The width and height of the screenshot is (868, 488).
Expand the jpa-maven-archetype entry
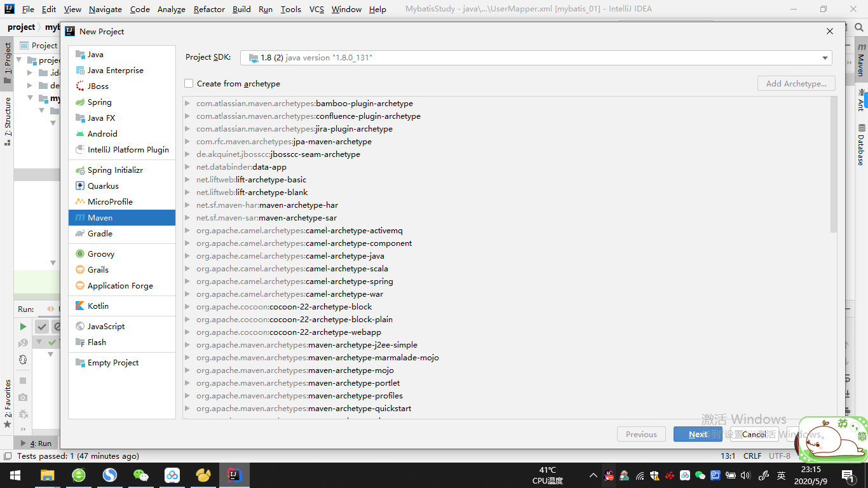187,142
